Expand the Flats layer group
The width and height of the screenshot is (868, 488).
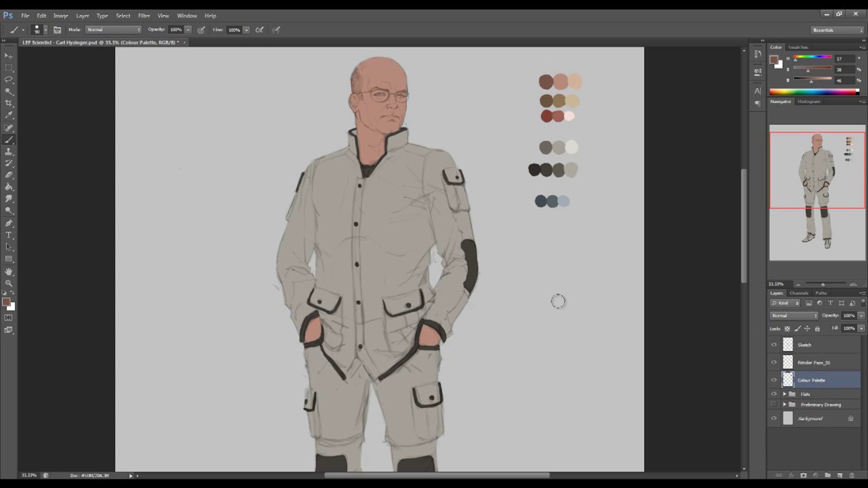click(x=784, y=394)
